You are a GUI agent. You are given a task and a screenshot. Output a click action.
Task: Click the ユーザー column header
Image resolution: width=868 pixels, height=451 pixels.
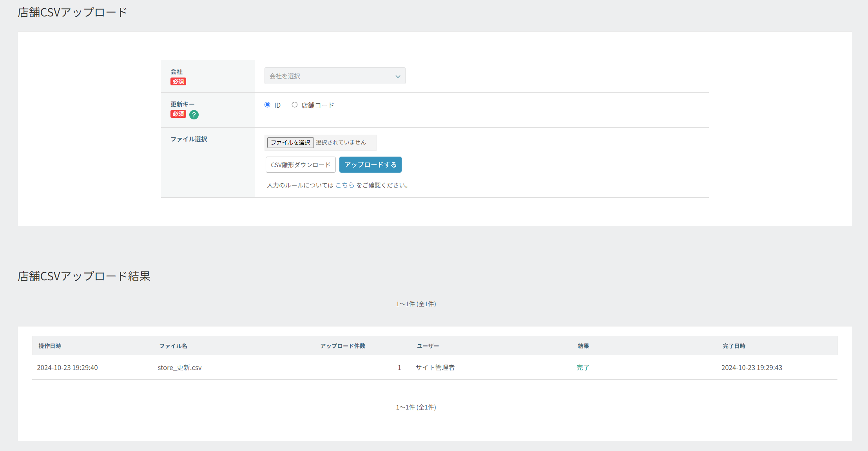pos(428,346)
